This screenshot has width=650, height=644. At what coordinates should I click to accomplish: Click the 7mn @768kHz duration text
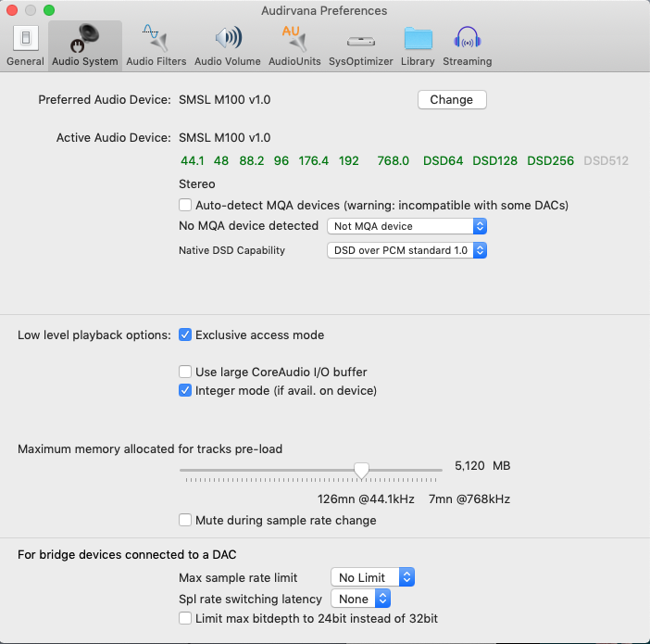pyautogui.click(x=469, y=499)
